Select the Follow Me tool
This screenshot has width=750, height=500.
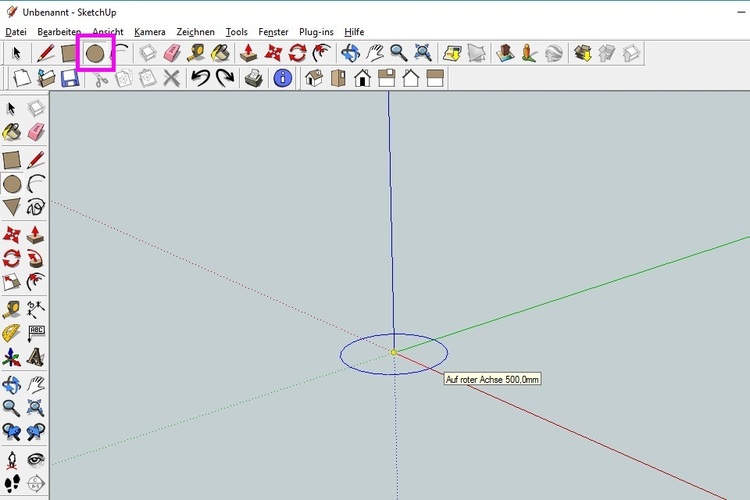(x=36, y=259)
